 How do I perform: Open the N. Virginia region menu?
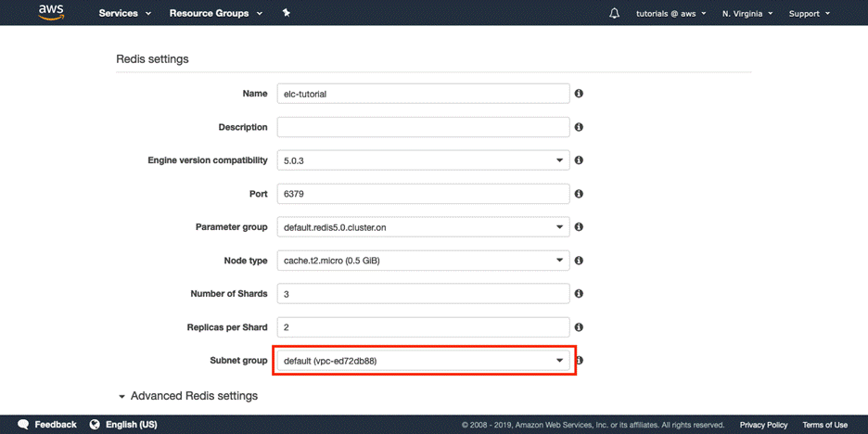[749, 14]
